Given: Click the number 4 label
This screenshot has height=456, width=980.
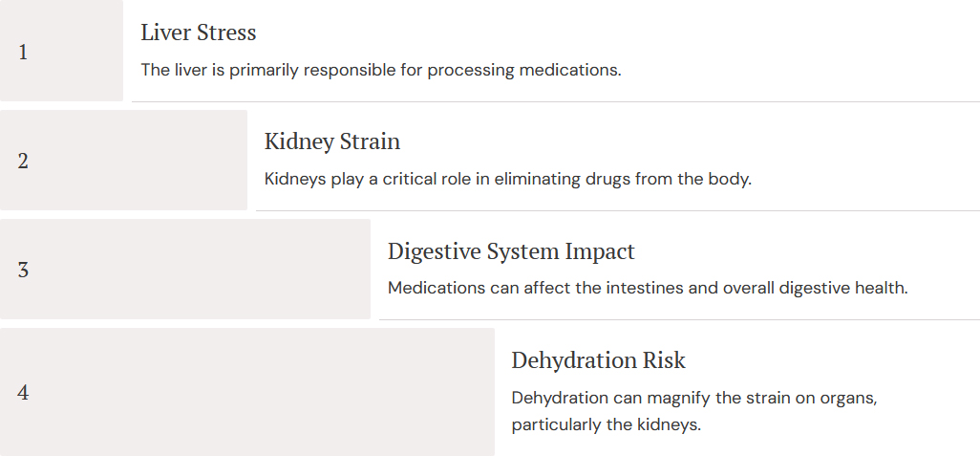Looking at the screenshot, I should click(x=23, y=392).
